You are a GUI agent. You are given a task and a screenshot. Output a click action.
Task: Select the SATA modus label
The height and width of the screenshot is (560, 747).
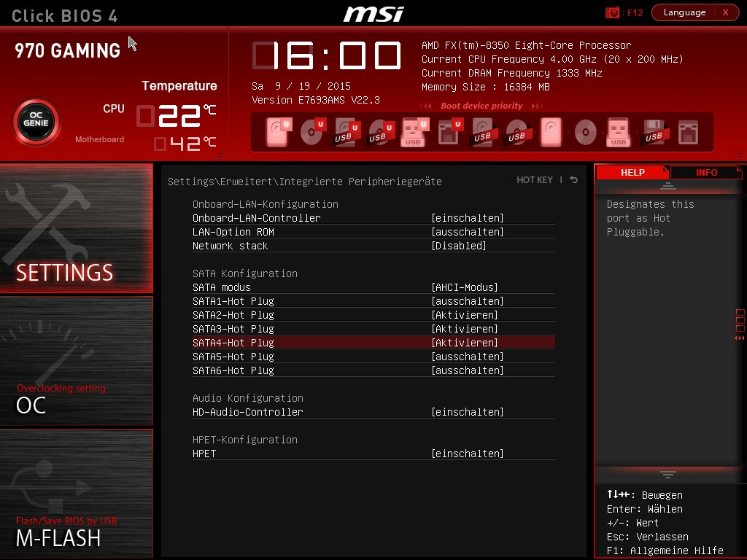click(x=222, y=287)
